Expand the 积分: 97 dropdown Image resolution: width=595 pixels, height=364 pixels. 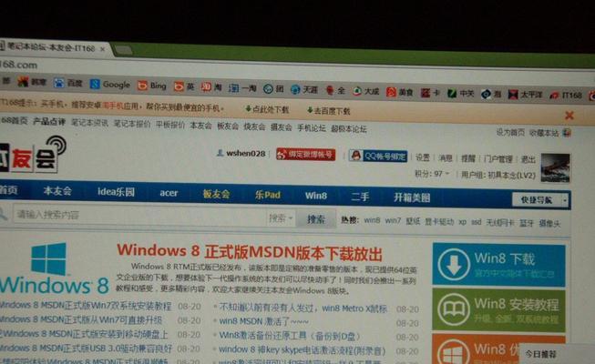(x=447, y=174)
